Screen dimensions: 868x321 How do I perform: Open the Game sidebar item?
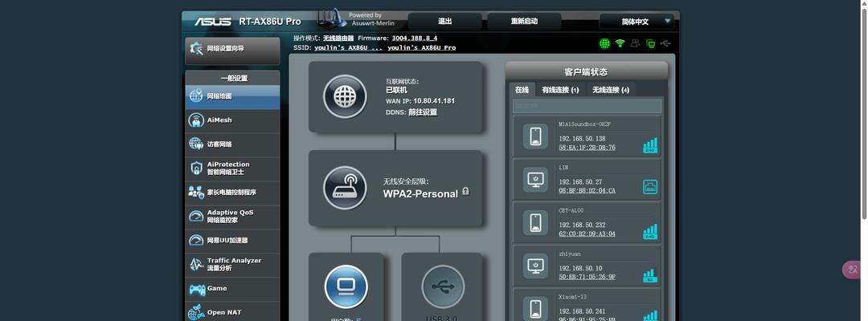[232, 288]
